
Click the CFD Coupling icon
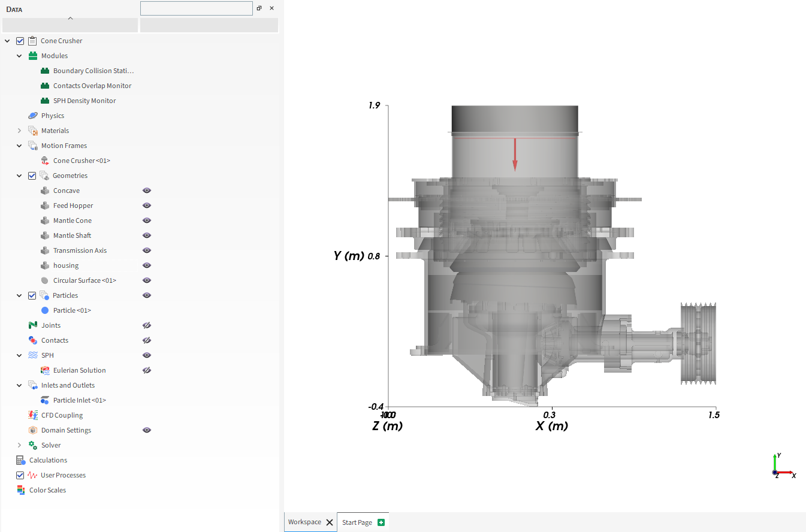pyautogui.click(x=33, y=415)
